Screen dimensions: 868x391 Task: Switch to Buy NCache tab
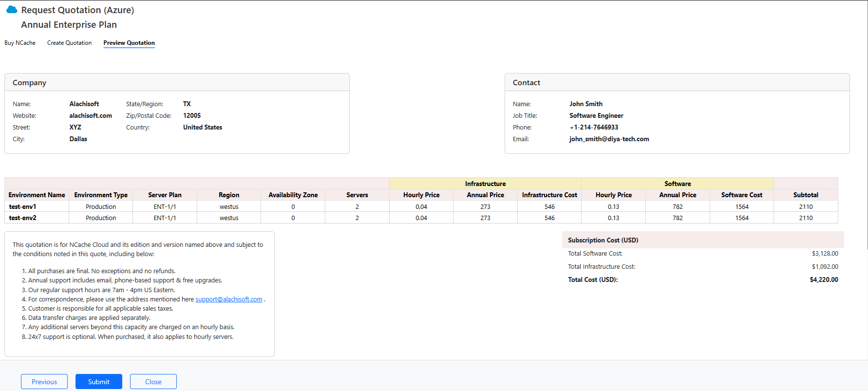pyautogui.click(x=20, y=43)
